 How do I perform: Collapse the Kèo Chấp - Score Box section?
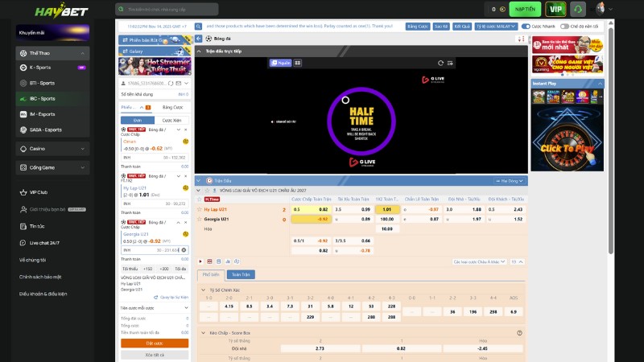click(204, 333)
